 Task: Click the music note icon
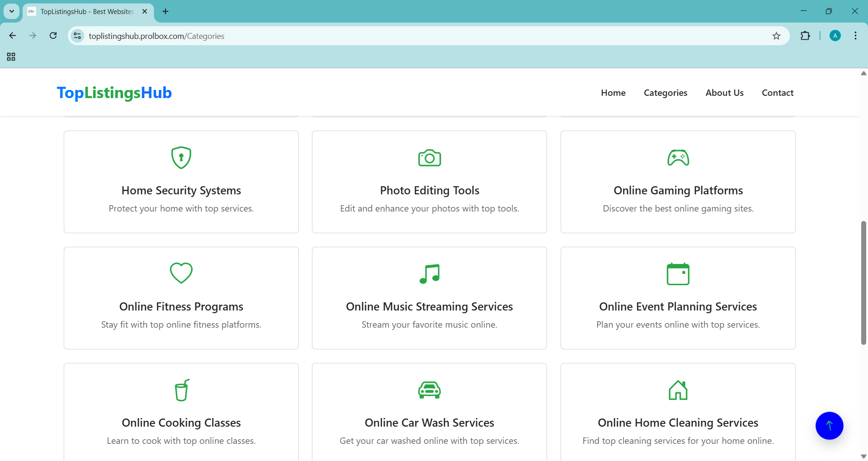point(429,273)
